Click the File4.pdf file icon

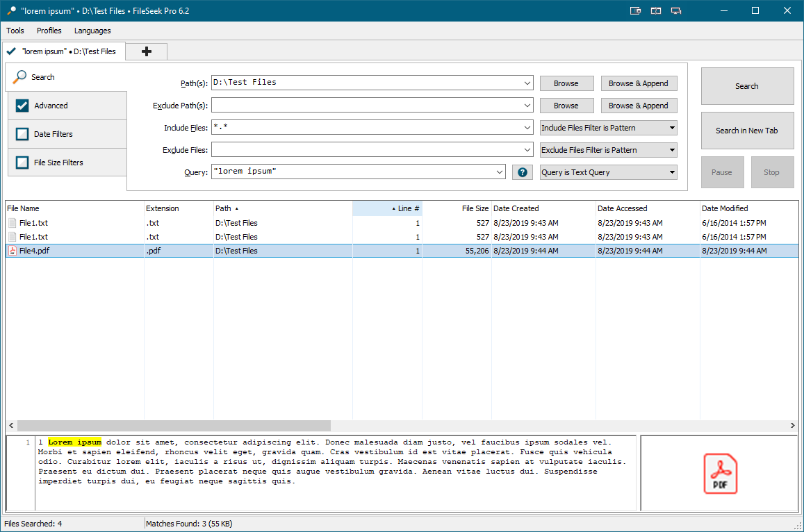(x=13, y=251)
